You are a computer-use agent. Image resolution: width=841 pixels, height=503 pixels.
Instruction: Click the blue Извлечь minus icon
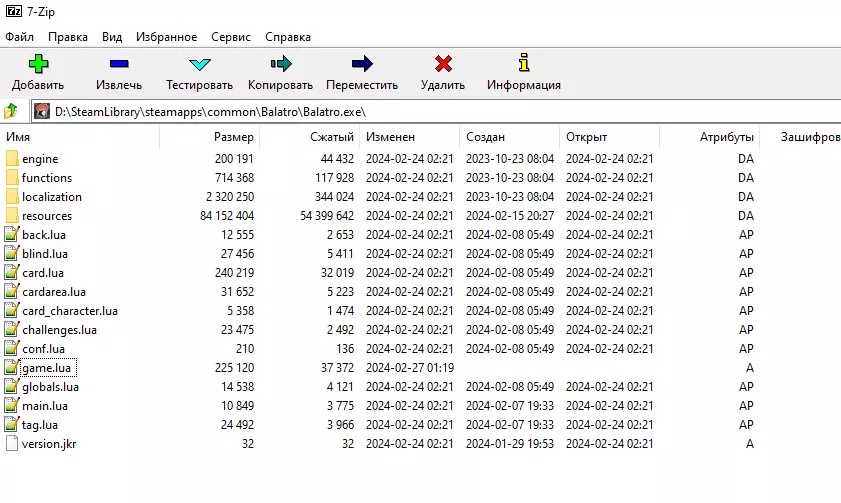pyautogui.click(x=119, y=64)
